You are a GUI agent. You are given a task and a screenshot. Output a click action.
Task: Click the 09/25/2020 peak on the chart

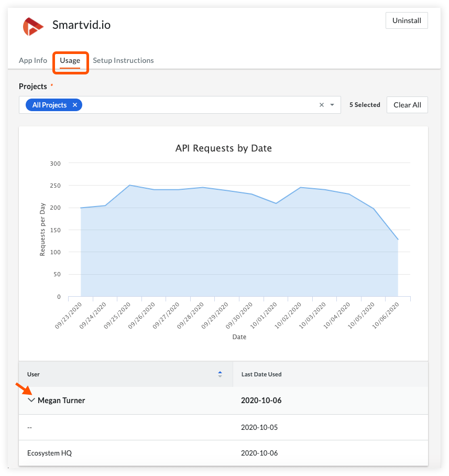click(x=129, y=185)
